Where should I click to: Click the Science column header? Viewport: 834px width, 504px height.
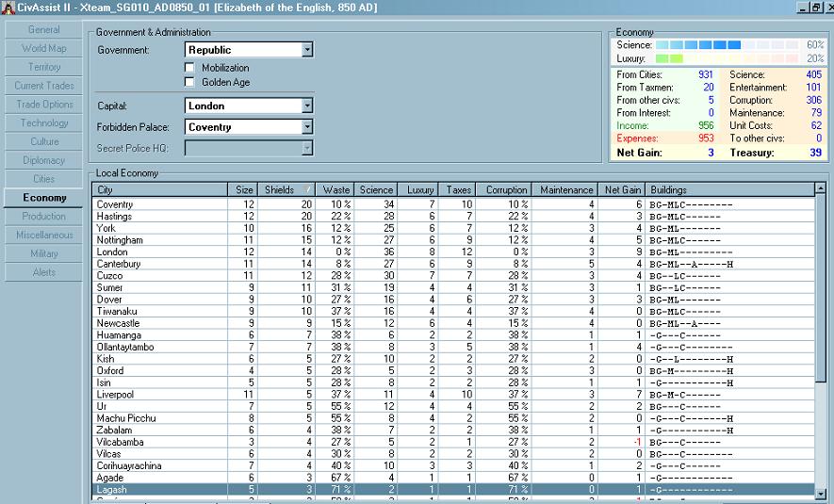[x=376, y=189]
